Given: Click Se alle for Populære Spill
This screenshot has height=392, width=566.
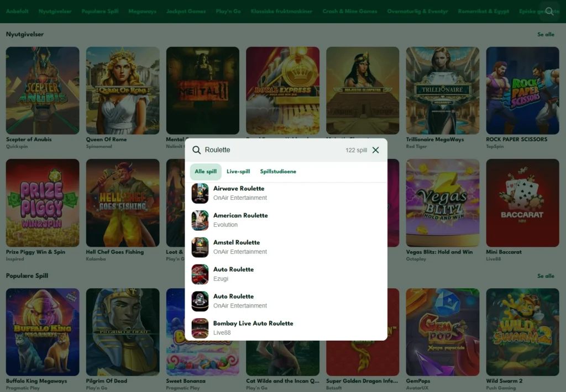Looking at the screenshot, I should [546, 276].
